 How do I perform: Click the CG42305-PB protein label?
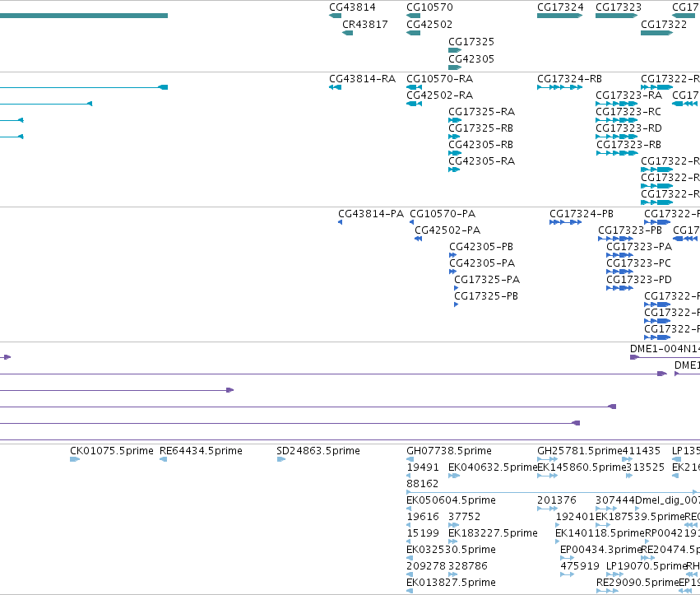481,247
